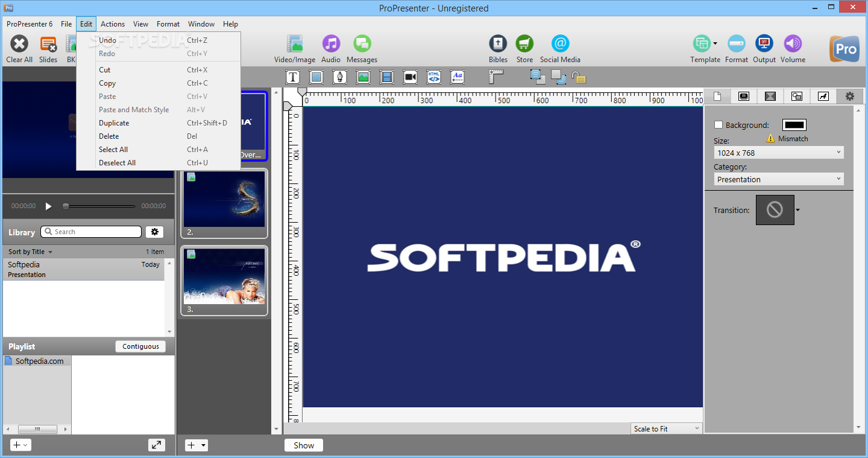Switch to the settings gear tab
Viewport: 868px width, 458px height.
pyautogui.click(x=850, y=96)
